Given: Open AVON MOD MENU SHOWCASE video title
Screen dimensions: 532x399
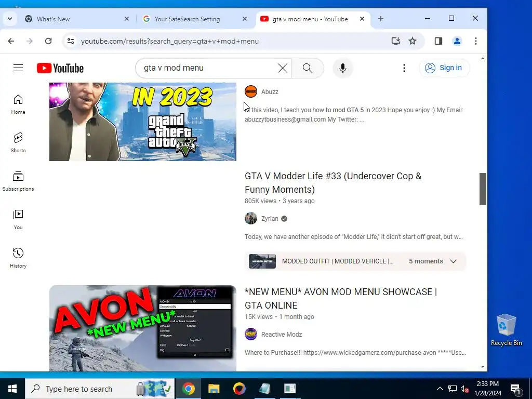Looking at the screenshot, I should 341,299.
